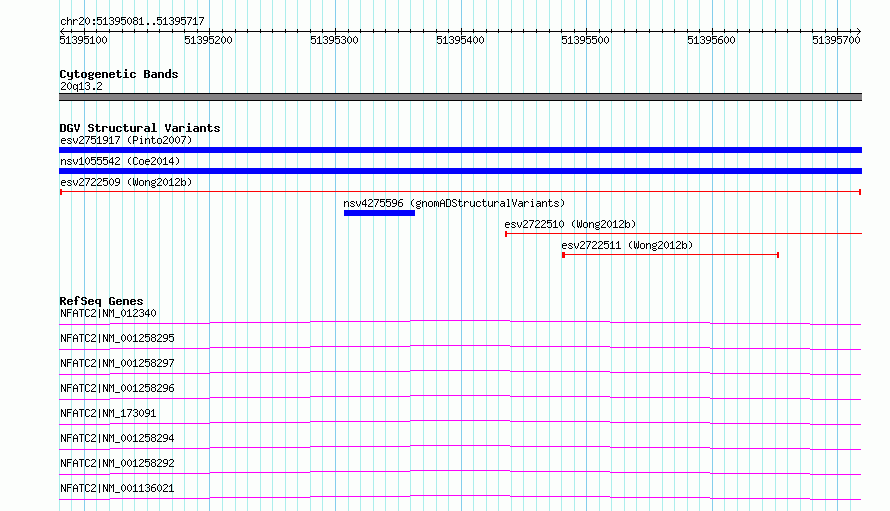Select variant label esv2722510 (Wong2012b)
The height and width of the screenshot is (511, 890).
click(x=570, y=224)
